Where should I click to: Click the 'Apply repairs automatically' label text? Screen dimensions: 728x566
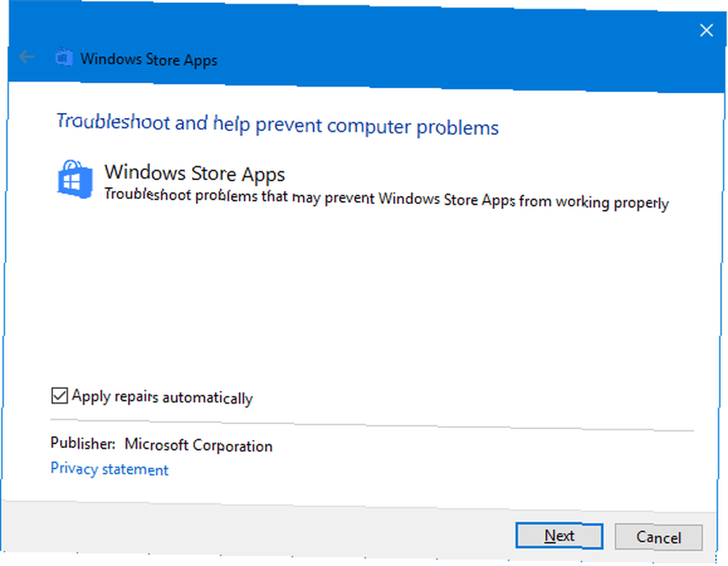[x=162, y=397]
